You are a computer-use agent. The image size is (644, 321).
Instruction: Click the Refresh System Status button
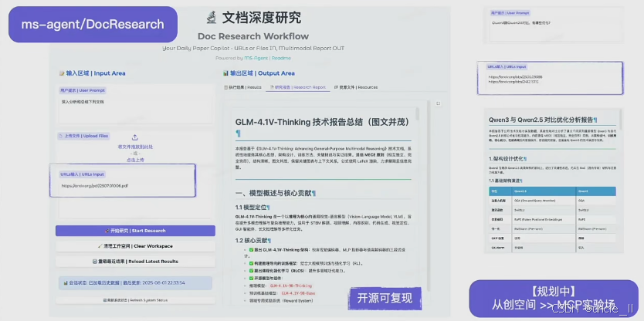coord(135,300)
